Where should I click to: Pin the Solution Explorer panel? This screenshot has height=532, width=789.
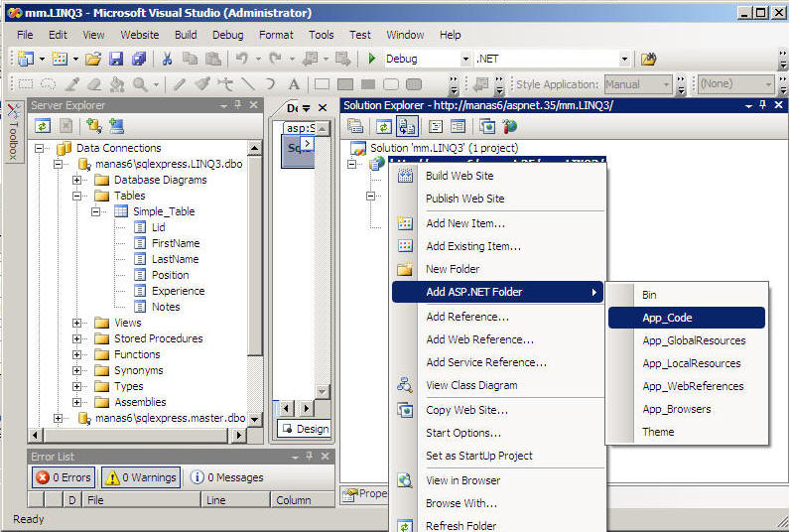point(763,104)
